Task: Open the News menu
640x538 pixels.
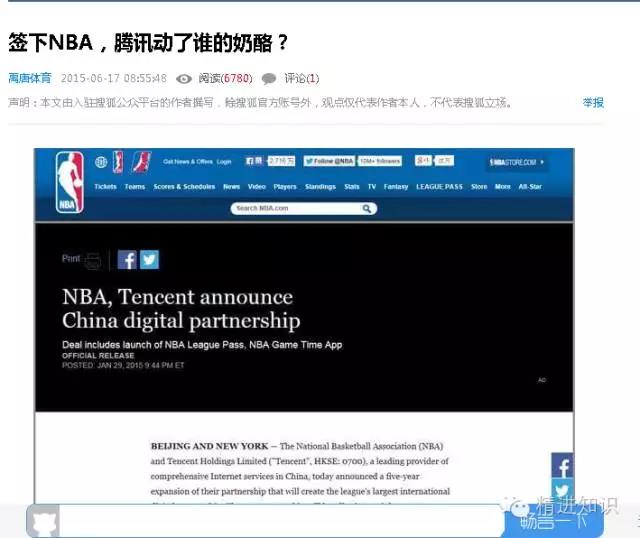Action: (231, 187)
